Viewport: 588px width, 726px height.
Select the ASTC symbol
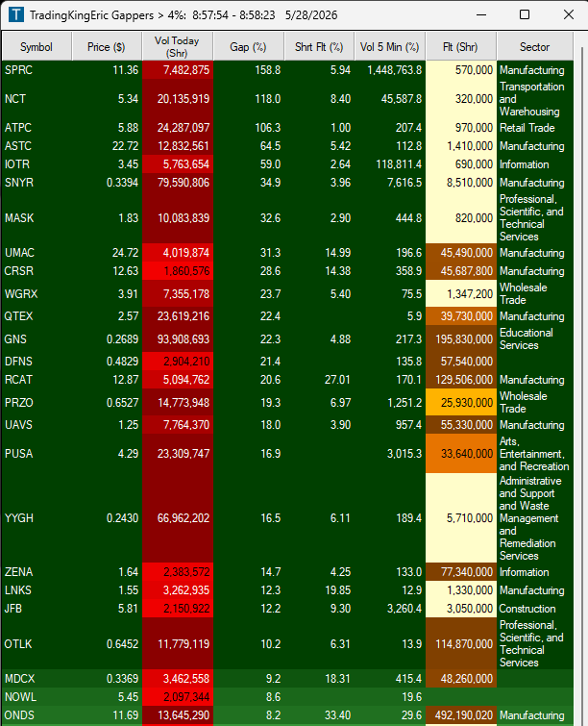pyautogui.click(x=18, y=146)
